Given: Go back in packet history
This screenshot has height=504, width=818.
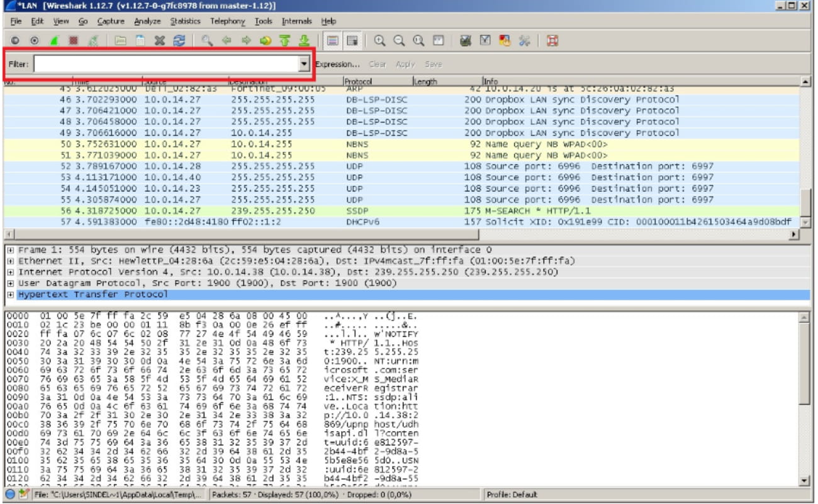Looking at the screenshot, I should point(227,41).
